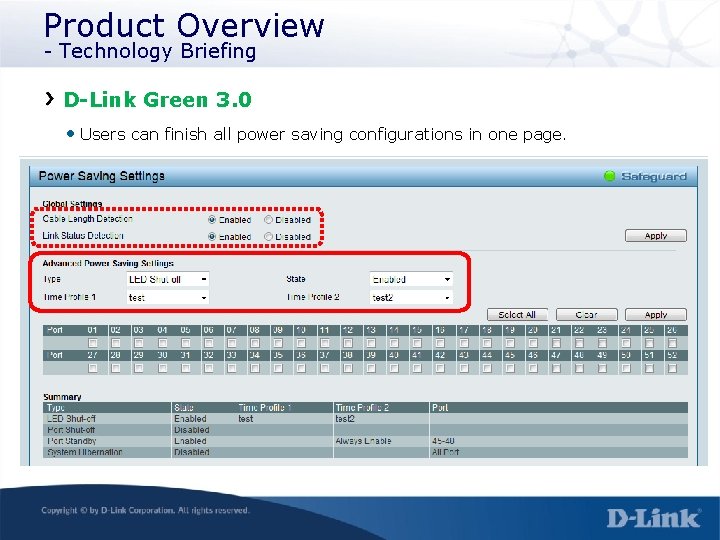Disable Cable Length Detection radio button
This screenshot has height=540, width=720.
pyautogui.click(x=269, y=219)
